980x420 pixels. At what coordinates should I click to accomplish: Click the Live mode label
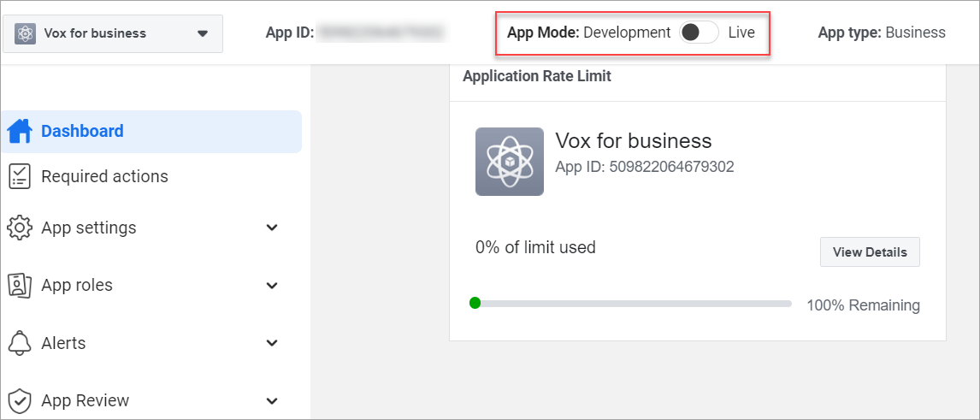[742, 33]
